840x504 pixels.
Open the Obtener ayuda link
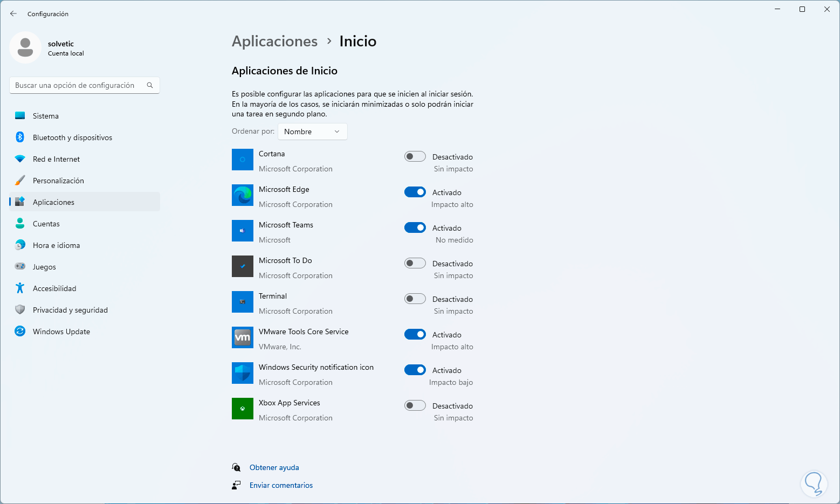tap(274, 467)
